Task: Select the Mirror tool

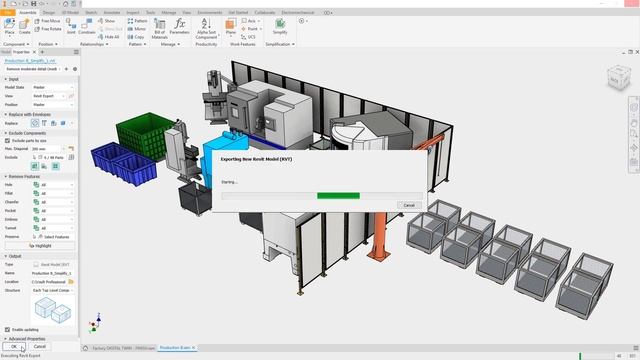Action: pyautogui.click(x=136, y=29)
